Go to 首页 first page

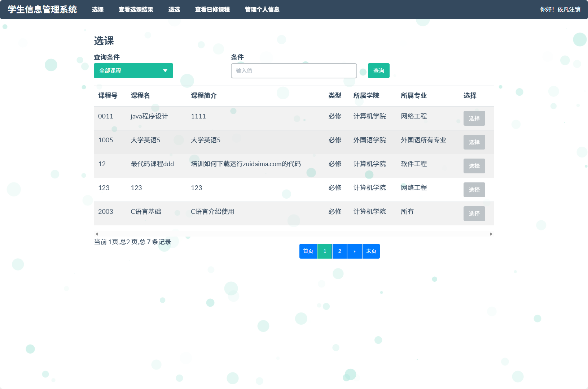(x=308, y=251)
